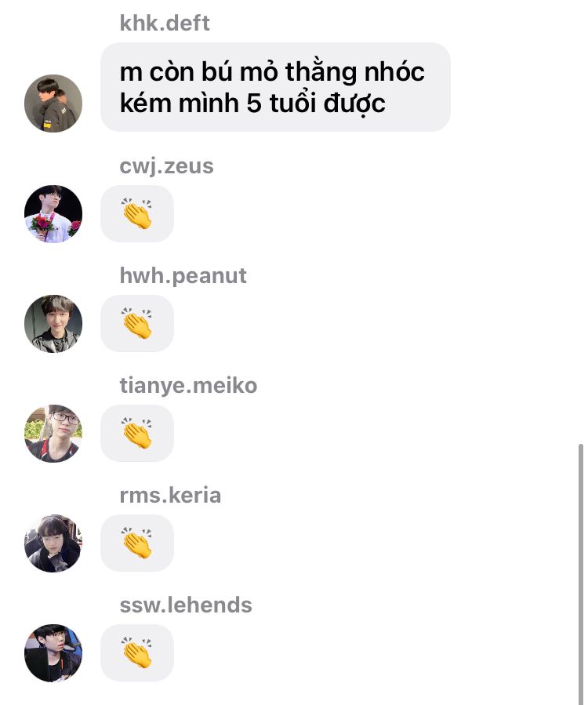This screenshot has height=705, width=588.
Task: Click the chat scrollbar thumb
Action: pyautogui.click(x=581, y=574)
